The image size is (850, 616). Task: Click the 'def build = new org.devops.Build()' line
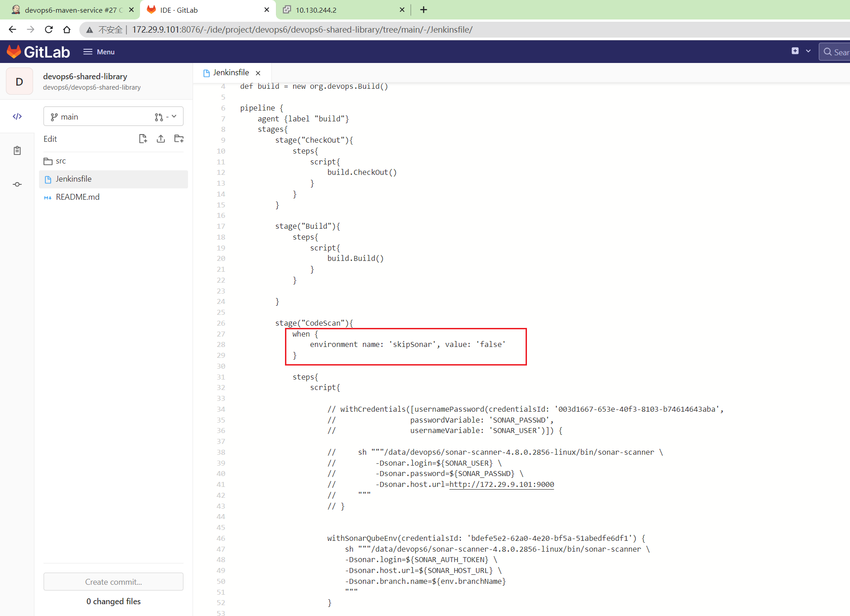pyautogui.click(x=314, y=86)
